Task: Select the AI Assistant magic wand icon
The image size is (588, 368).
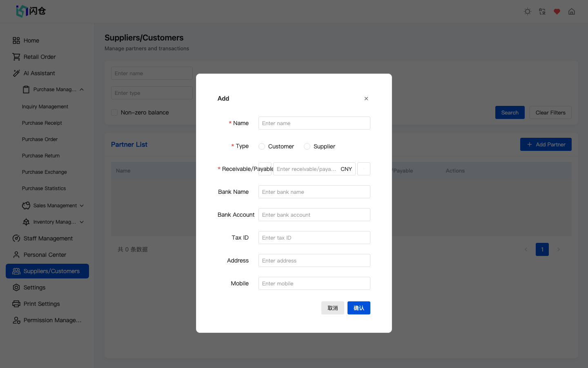Action: point(16,73)
